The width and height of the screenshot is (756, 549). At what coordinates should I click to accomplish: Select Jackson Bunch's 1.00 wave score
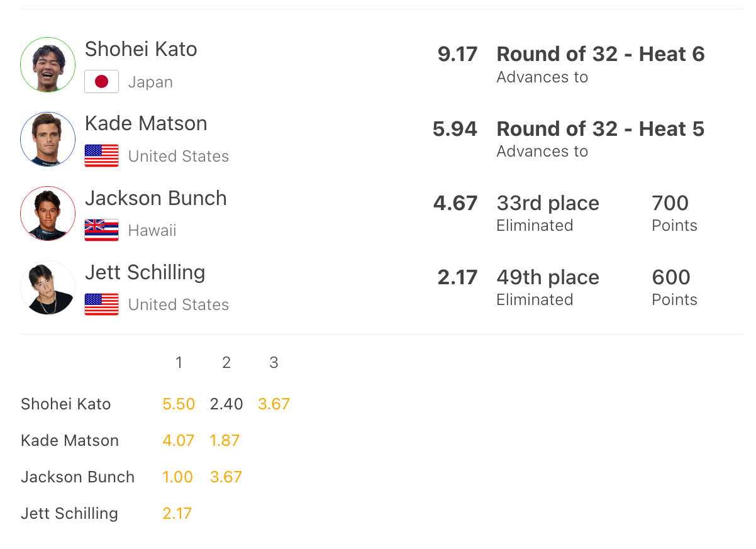(x=178, y=477)
